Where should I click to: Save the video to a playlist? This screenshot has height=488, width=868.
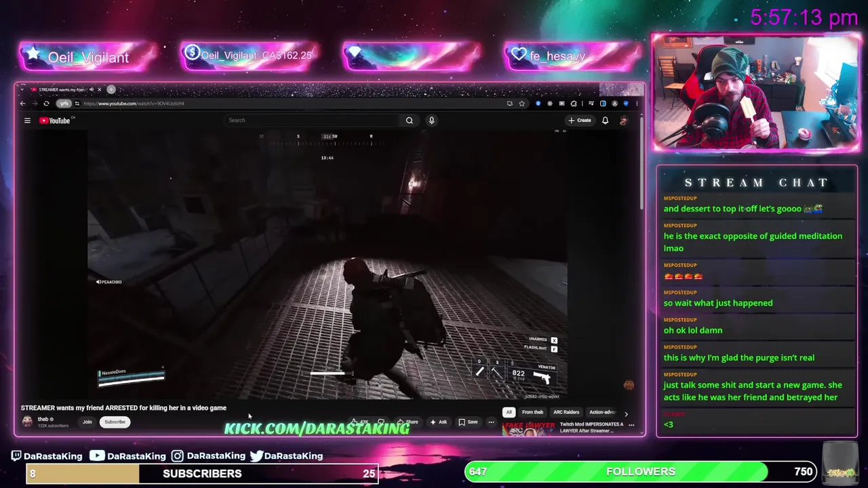[468, 422]
